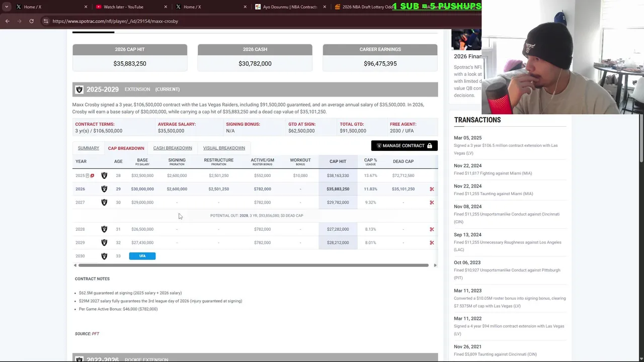This screenshot has height=362, width=644.
Task: Select the $35,883,250 cap hit table cell
Action: 338,189
